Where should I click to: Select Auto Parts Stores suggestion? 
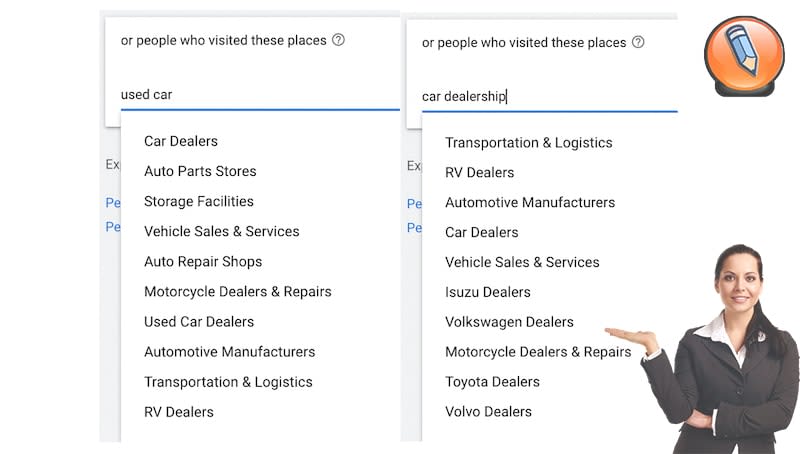pyautogui.click(x=200, y=171)
